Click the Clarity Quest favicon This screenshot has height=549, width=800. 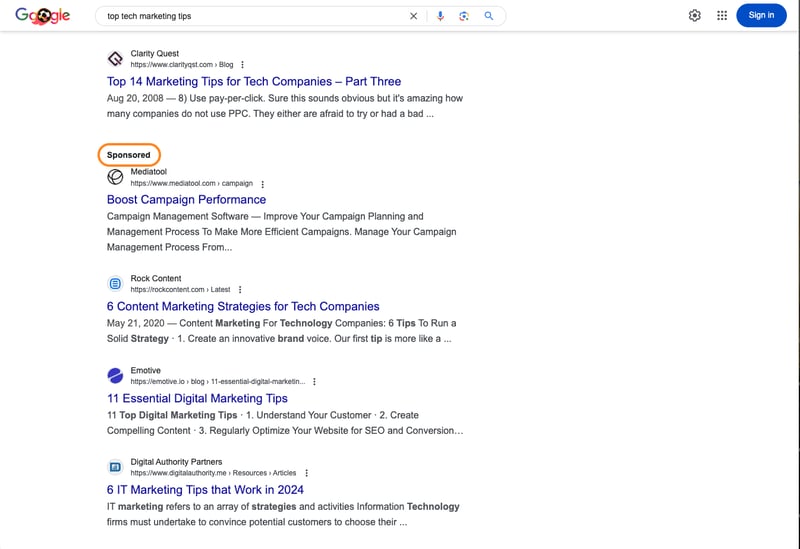click(115, 59)
